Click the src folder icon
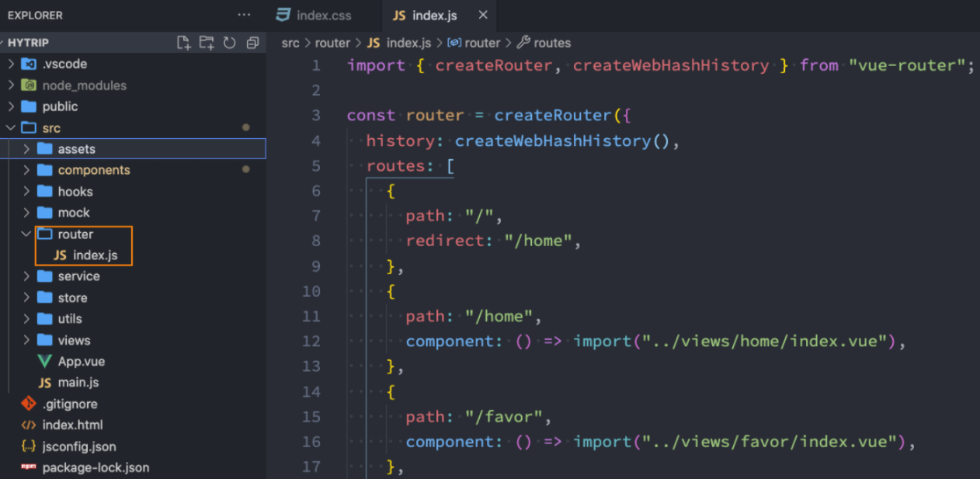This screenshot has height=479, width=980. point(29,128)
